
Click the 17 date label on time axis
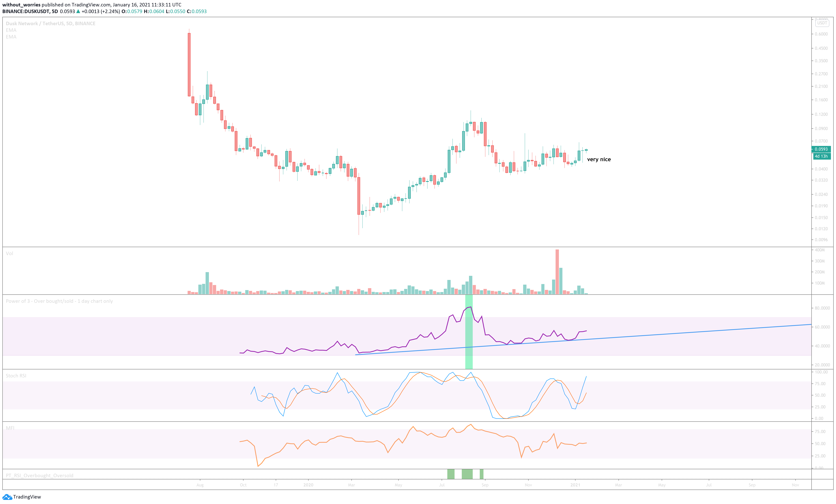point(276,485)
